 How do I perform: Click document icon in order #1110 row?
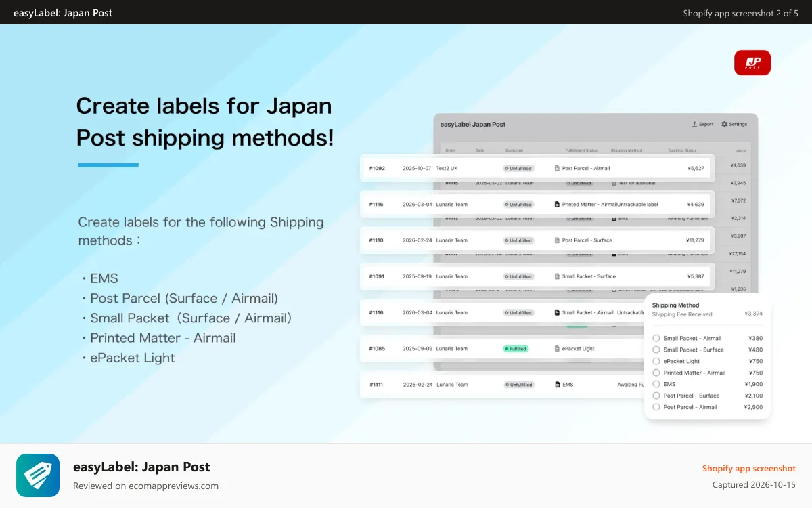(x=557, y=240)
